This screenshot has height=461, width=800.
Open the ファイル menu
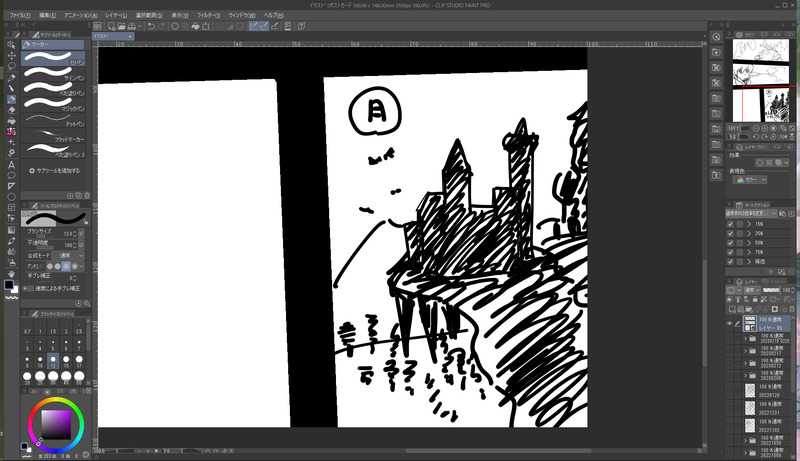(20, 15)
